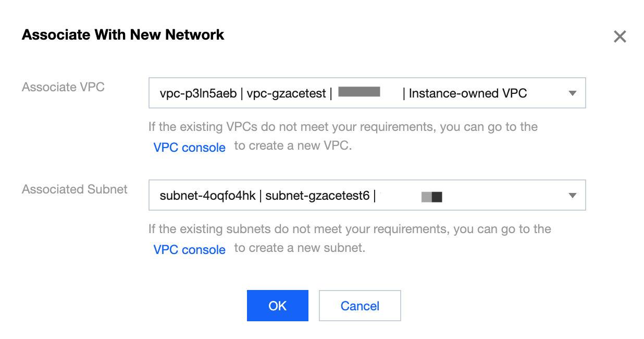Screen dimensions: 644x339
Task: Click the Associate VPC field label
Action: coord(63,87)
